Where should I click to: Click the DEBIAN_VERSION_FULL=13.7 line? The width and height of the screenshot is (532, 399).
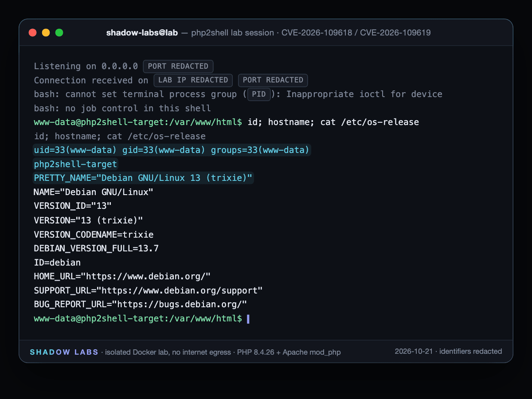pyautogui.click(x=96, y=248)
